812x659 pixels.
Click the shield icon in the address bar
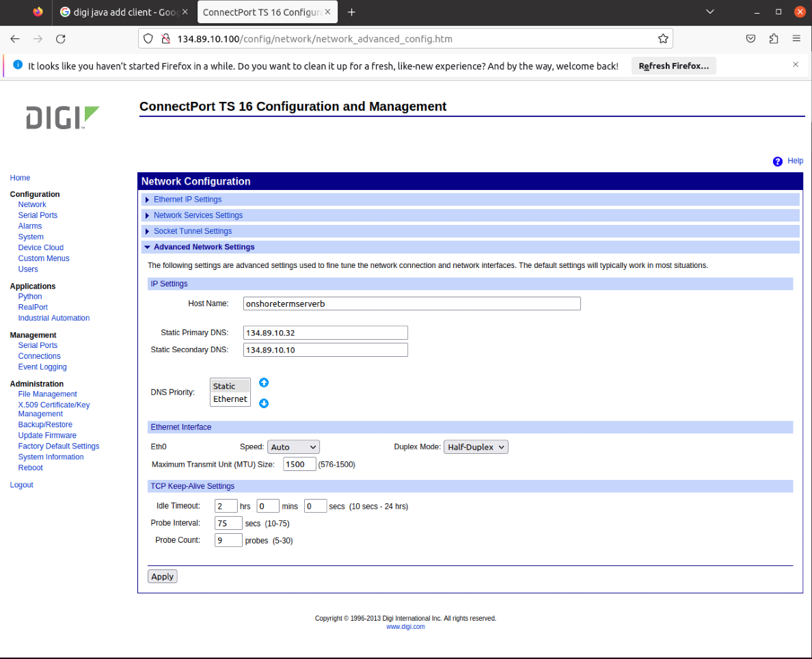tap(148, 38)
